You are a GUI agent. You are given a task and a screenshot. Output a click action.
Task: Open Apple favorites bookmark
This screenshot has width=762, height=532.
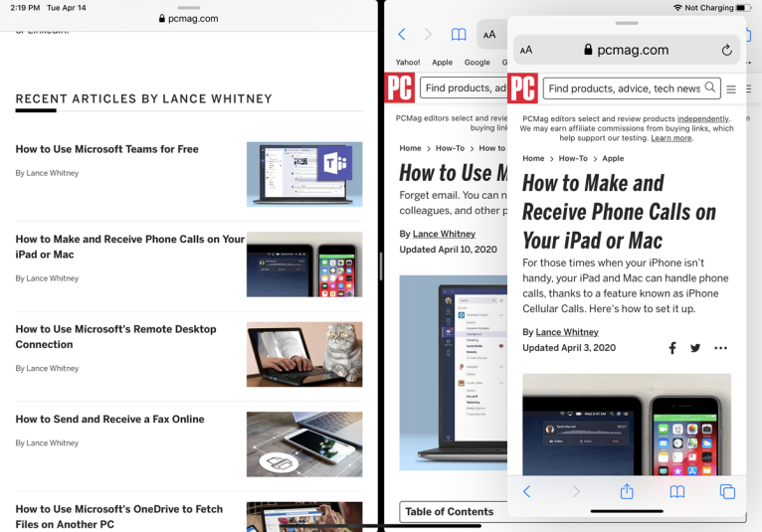point(443,63)
